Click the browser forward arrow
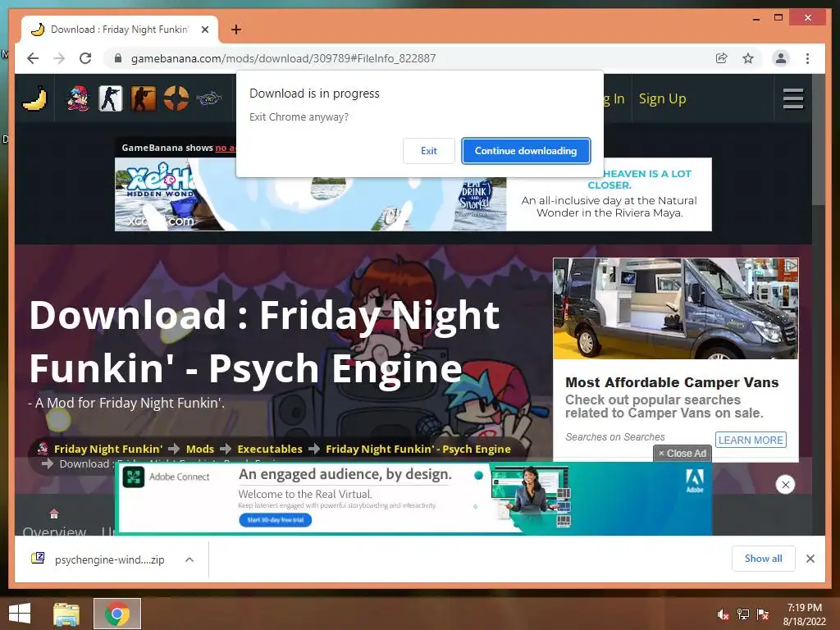This screenshot has height=630, width=840. (59, 58)
